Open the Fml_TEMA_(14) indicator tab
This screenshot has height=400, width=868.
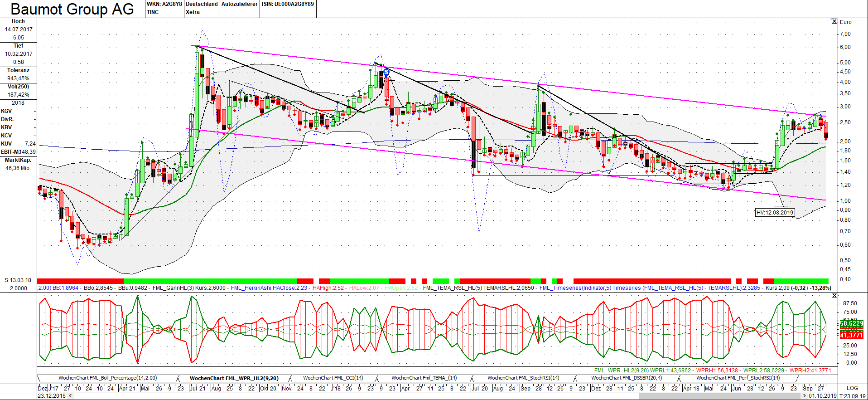point(424,378)
